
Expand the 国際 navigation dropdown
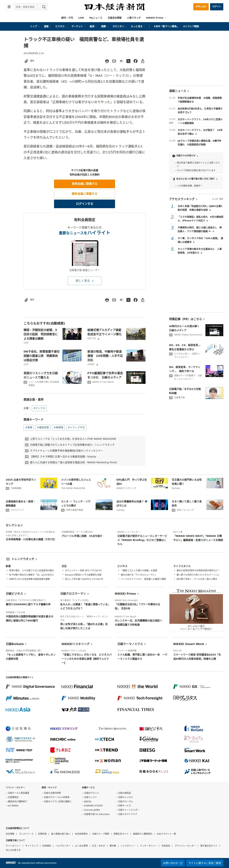tap(105, 26)
